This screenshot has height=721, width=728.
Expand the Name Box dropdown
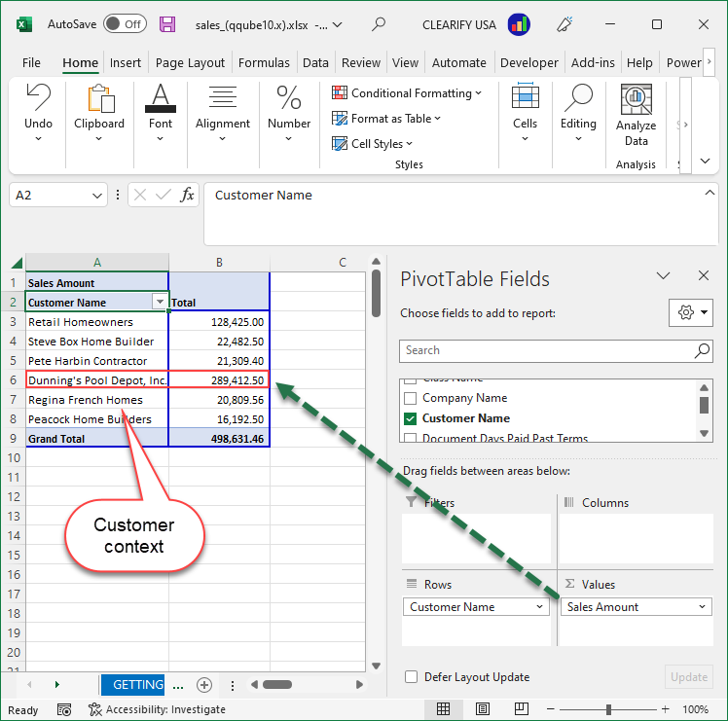(x=97, y=196)
